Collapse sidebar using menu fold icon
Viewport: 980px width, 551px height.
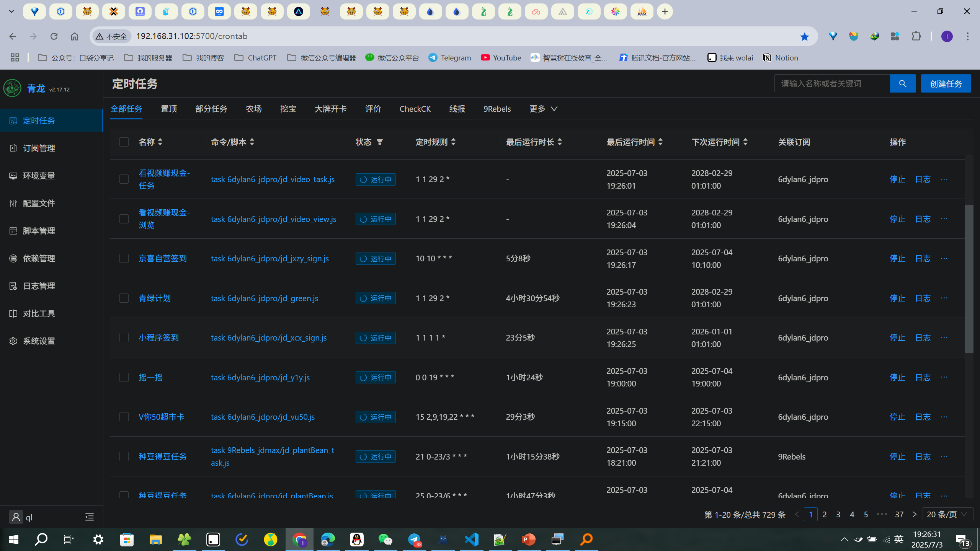click(90, 517)
